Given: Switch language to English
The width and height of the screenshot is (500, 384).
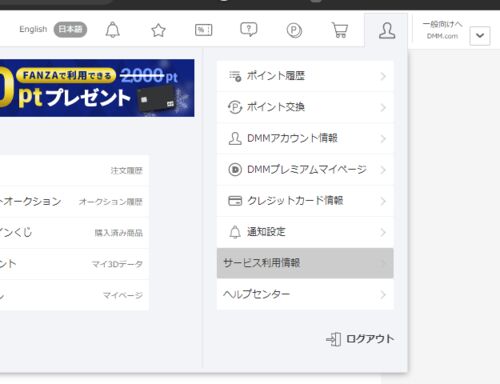Looking at the screenshot, I should [x=33, y=29].
